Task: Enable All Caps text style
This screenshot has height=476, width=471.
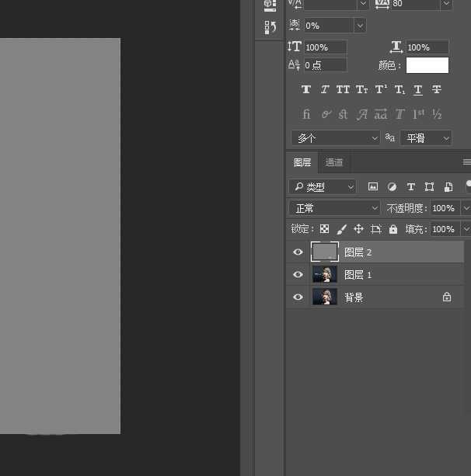Action: coord(343,90)
